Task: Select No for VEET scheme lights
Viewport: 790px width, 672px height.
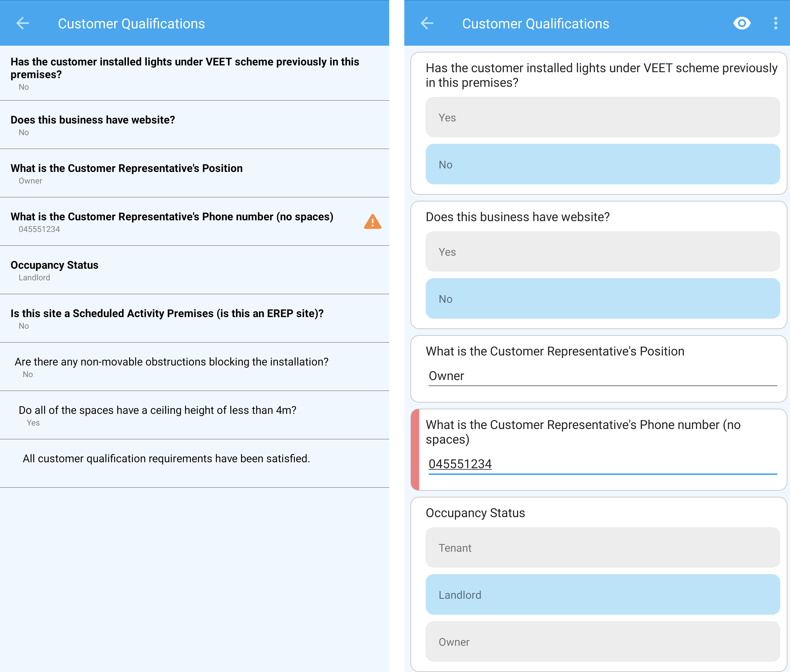Action: click(602, 165)
